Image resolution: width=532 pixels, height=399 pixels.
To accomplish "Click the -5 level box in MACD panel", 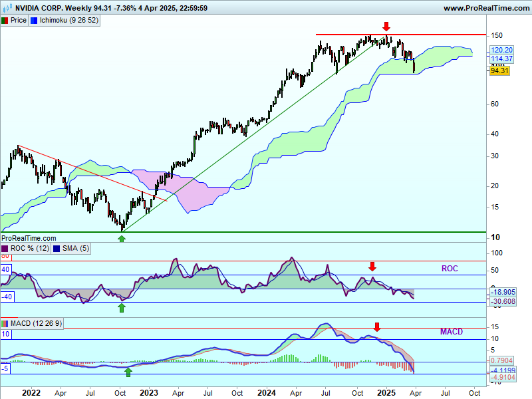I will tap(5, 368).
